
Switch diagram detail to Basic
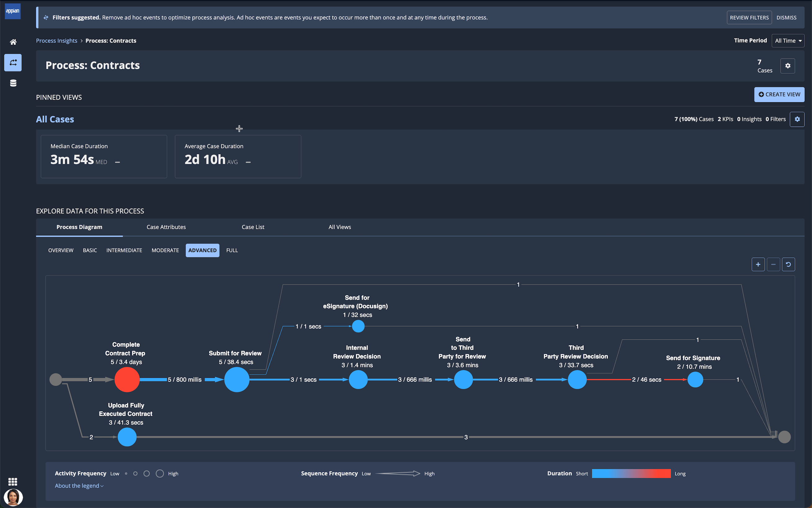click(x=90, y=250)
